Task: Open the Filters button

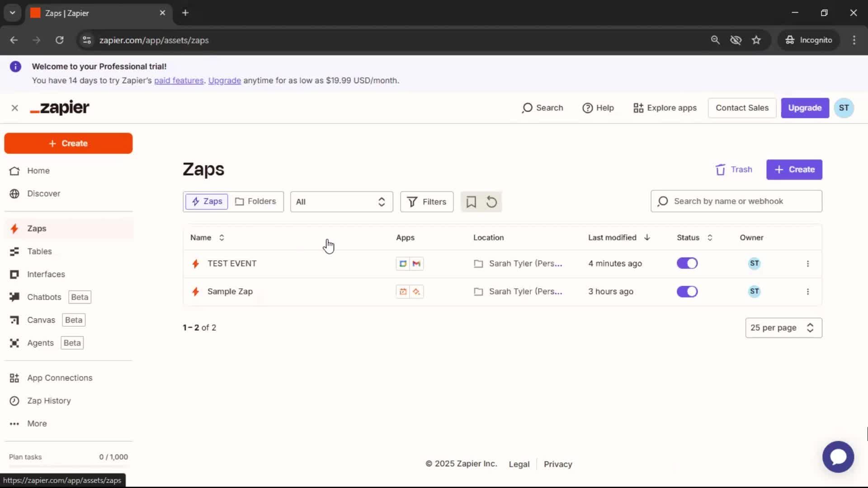Action: pos(427,202)
